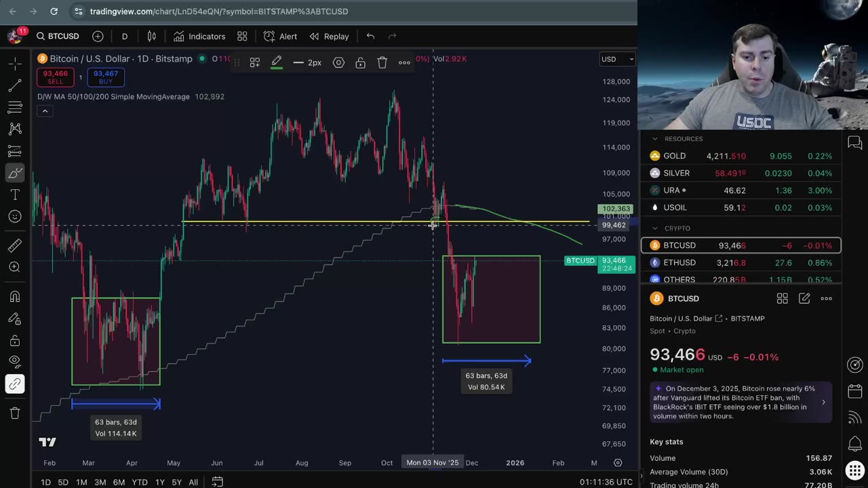Viewport: 868px width, 488px height.
Task: Open more options in floating toolbar
Action: click(x=404, y=62)
